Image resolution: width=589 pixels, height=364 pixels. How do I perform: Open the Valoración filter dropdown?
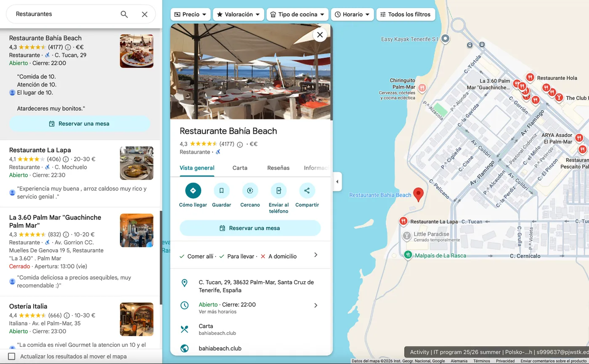tap(239, 14)
